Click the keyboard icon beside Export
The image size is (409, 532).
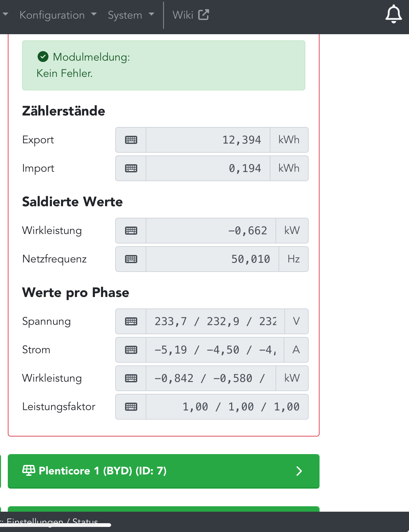point(131,140)
